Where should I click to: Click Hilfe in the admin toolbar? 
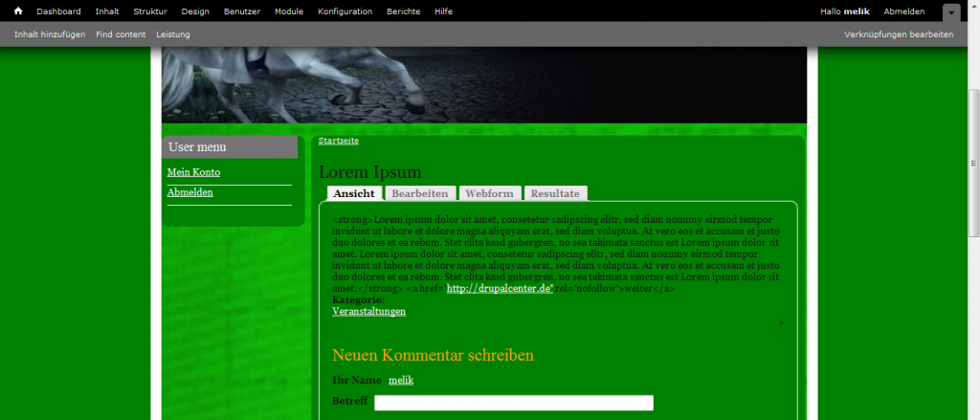[443, 11]
